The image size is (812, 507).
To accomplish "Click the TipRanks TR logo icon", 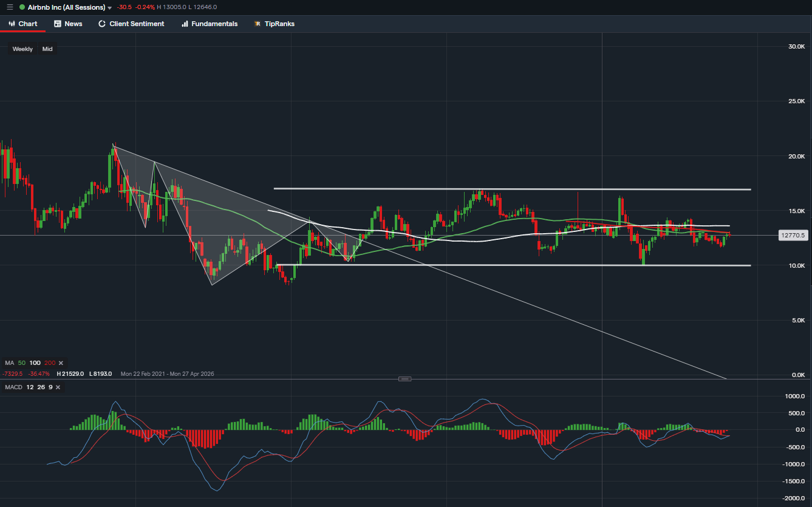I will point(258,24).
